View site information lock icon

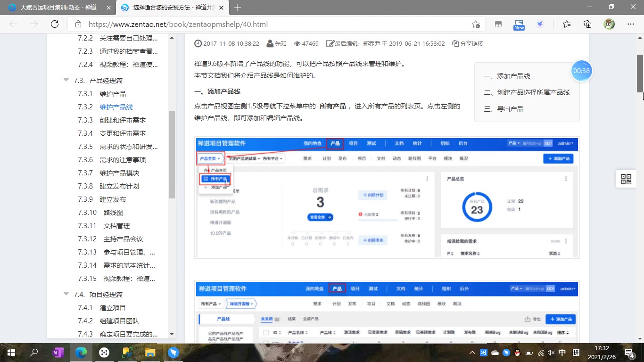[78, 24]
